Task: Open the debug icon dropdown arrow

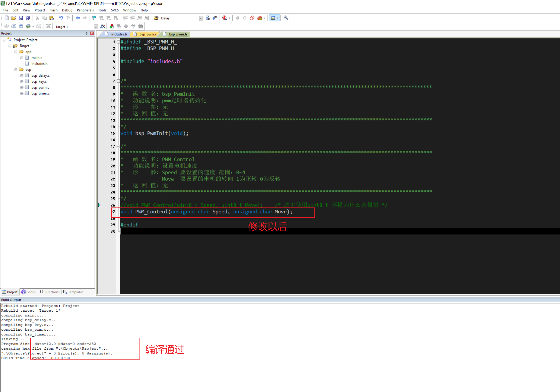Action: [230, 18]
